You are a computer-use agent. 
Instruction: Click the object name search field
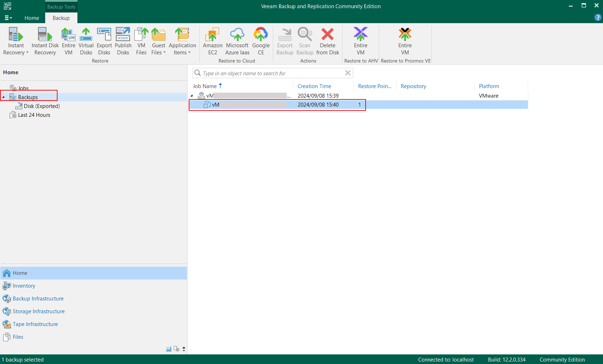[273, 73]
